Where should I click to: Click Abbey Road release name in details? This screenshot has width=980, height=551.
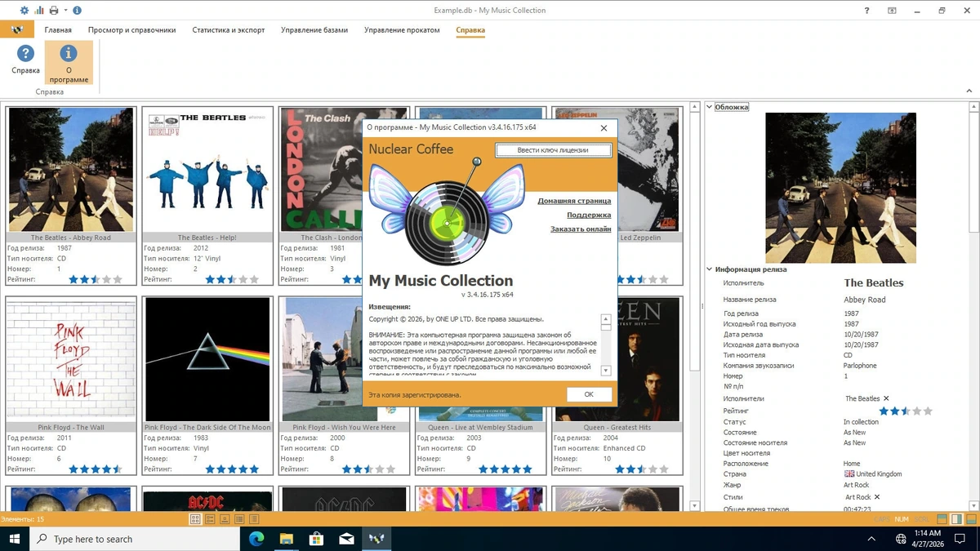pyautogui.click(x=865, y=300)
